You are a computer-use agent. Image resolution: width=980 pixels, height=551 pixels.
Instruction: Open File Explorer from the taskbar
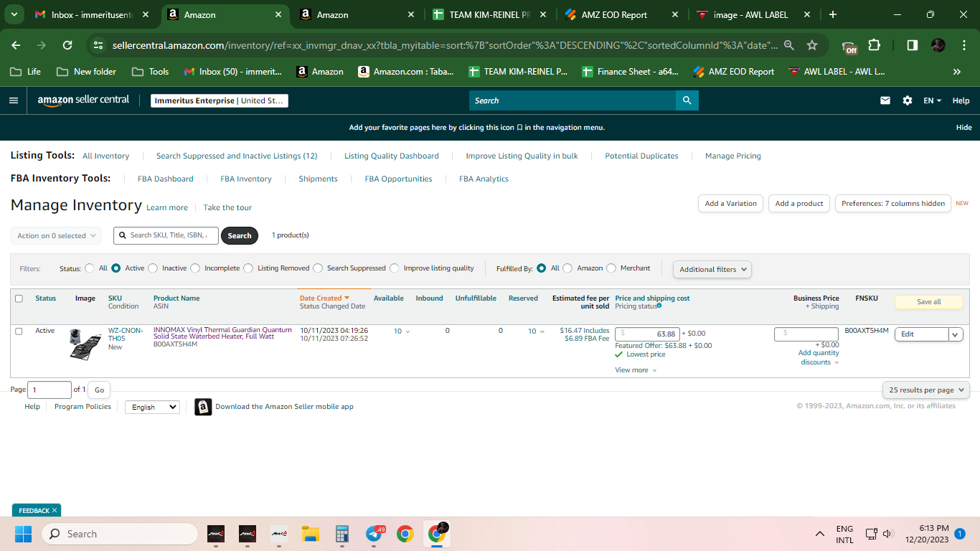click(x=310, y=534)
